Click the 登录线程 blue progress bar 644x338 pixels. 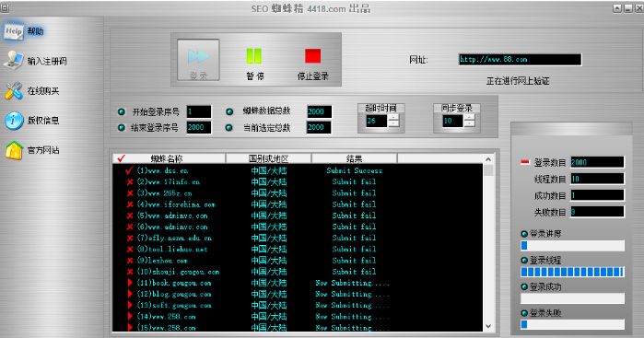click(572, 272)
